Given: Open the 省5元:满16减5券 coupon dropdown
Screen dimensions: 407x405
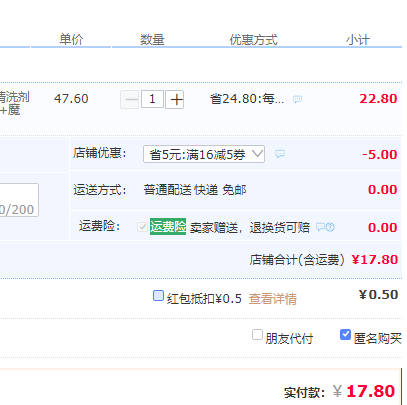Looking at the screenshot, I should (x=204, y=154).
